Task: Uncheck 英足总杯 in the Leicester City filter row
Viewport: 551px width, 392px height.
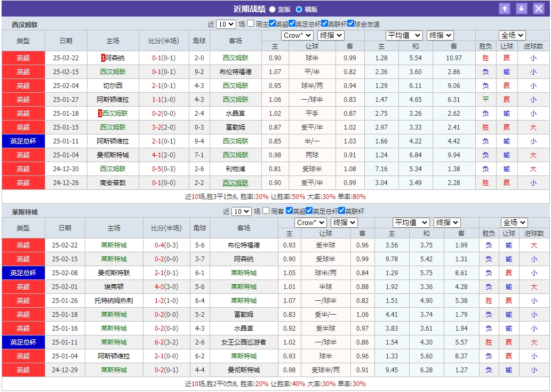Action: coord(309,212)
